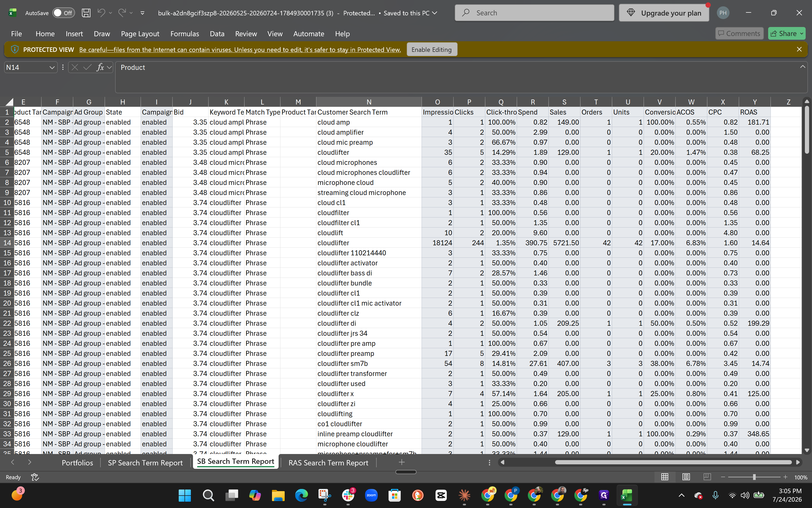Open the Name Box dropdown
Screen dimensions: 812x508
click(x=52, y=67)
